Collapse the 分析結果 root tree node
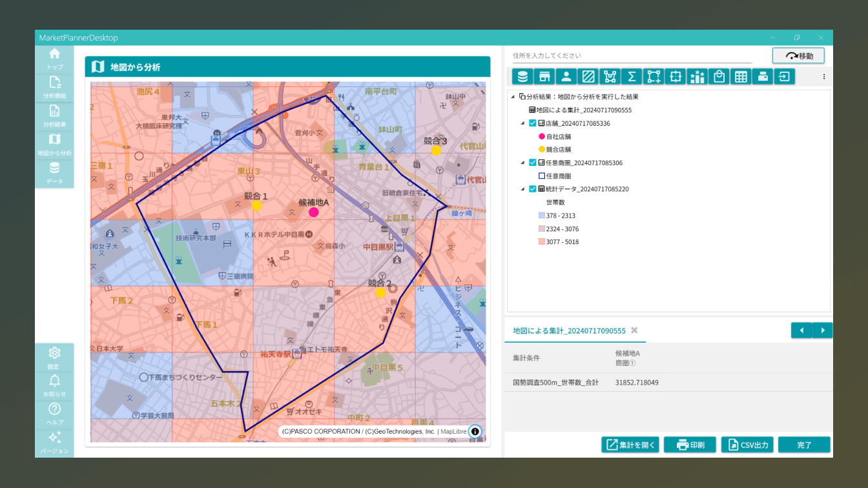Image resolution: width=868 pixels, height=488 pixels. tap(513, 97)
